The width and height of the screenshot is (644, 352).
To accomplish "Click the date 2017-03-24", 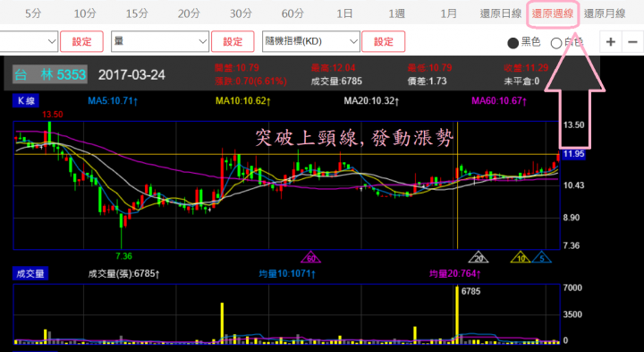I will (x=131, y=75).
